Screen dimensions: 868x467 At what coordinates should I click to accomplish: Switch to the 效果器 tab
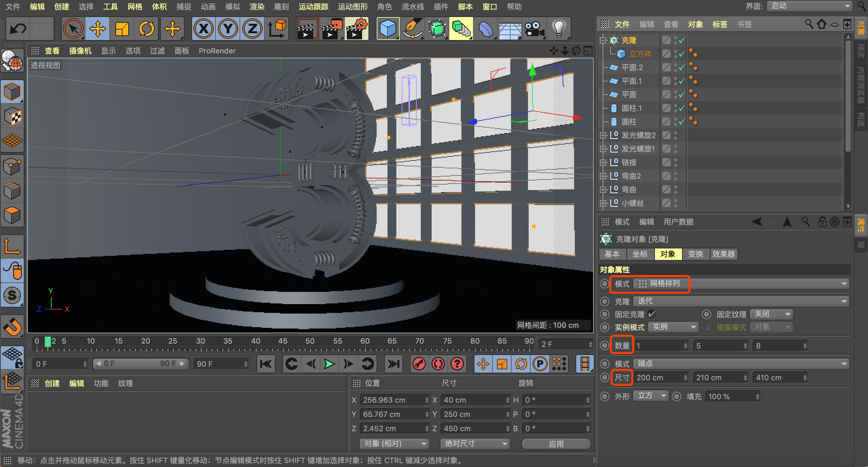pos(723,254)
